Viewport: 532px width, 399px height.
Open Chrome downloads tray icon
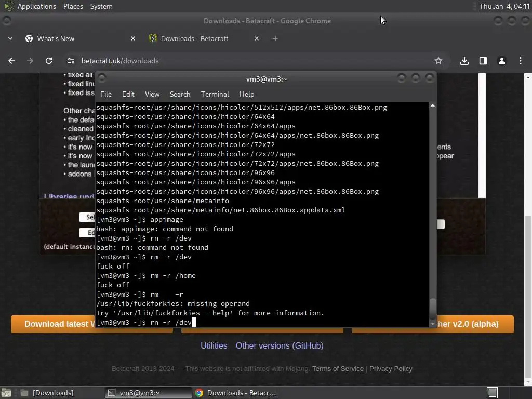tap(464, 61)
